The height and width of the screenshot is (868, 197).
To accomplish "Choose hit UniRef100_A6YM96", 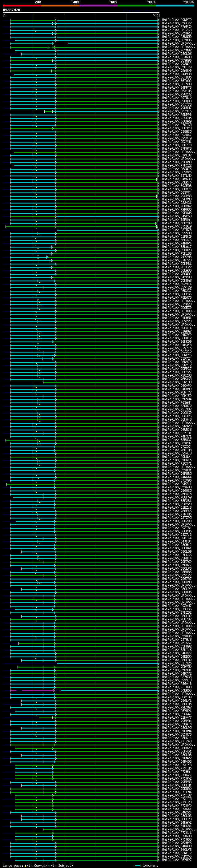I will (177, 40).
